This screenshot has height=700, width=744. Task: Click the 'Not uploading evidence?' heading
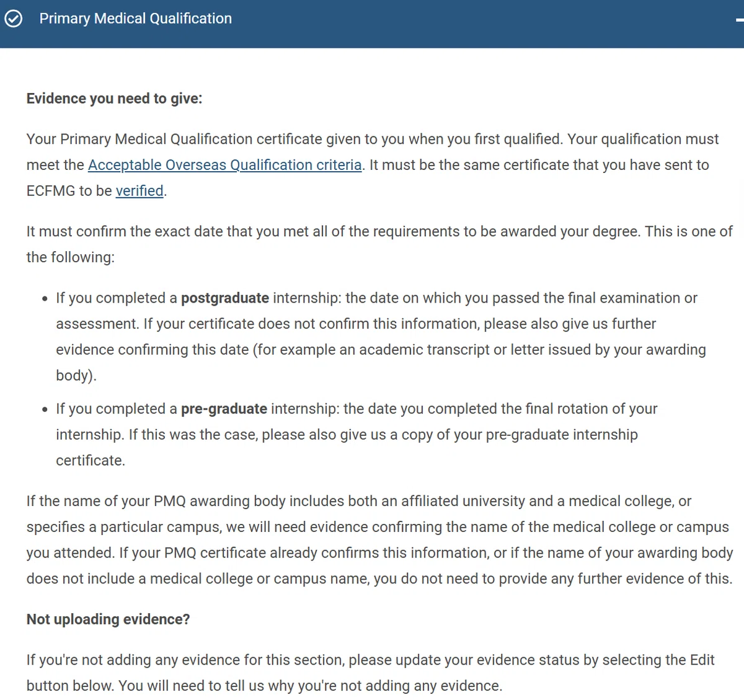(108, 619)
